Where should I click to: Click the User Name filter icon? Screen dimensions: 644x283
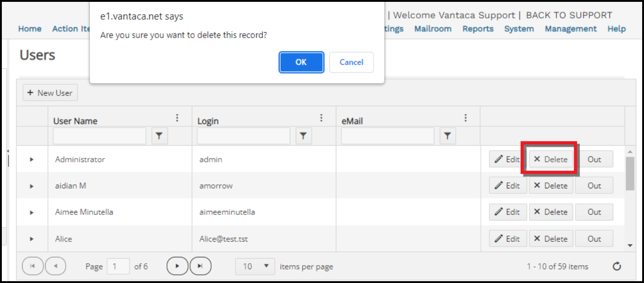(x=159, y=136)
